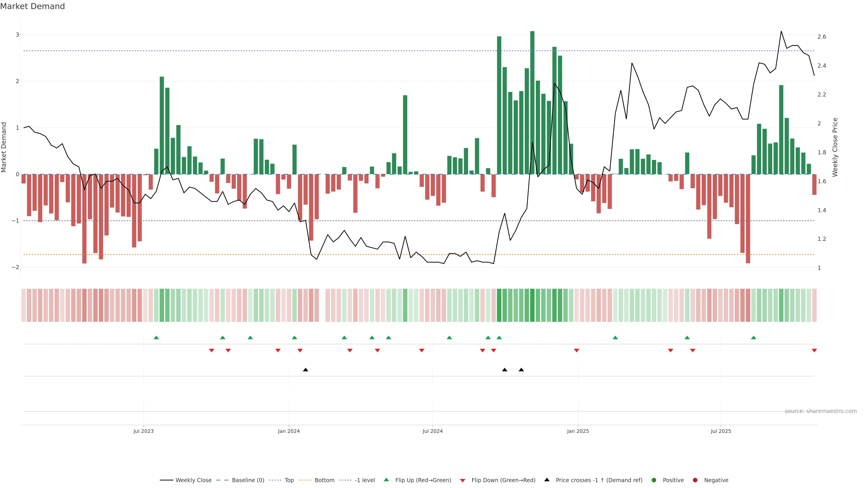The height and width of the screenshot is (488, 868).
Task: Click the Weekly Close Price axis title
Action: point(835,147)
